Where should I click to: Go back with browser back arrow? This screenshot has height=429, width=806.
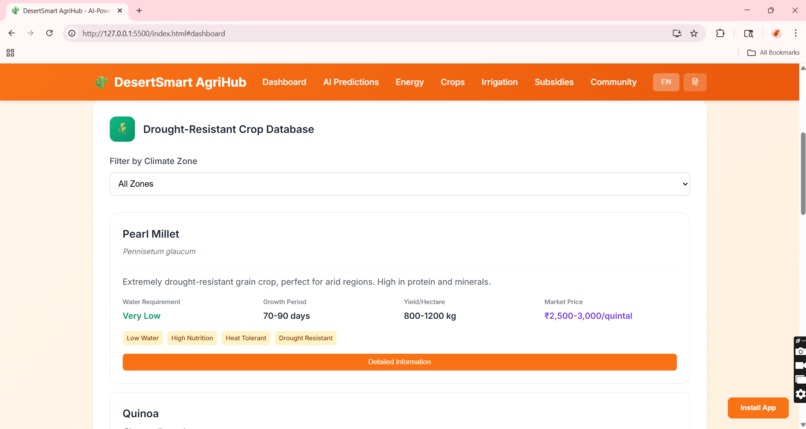coord(12,33)
